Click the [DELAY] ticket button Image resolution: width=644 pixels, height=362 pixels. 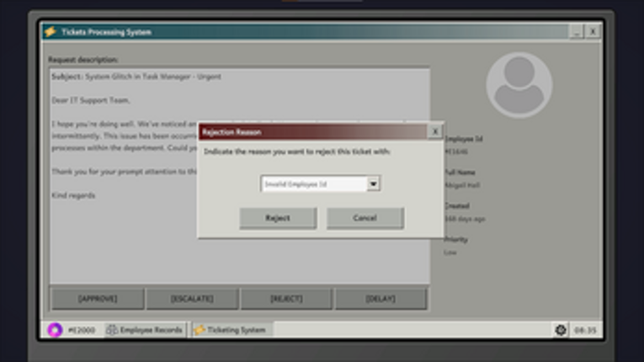click(381, 299)
